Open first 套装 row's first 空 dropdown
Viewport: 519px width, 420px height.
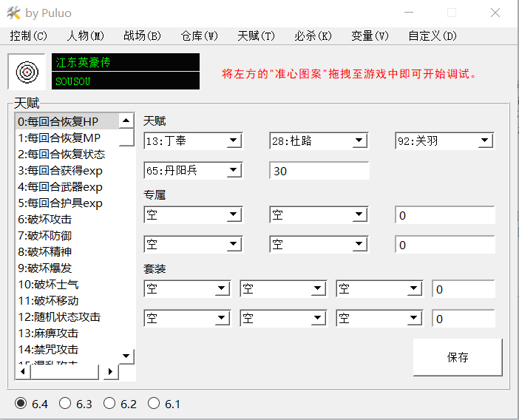222,288
